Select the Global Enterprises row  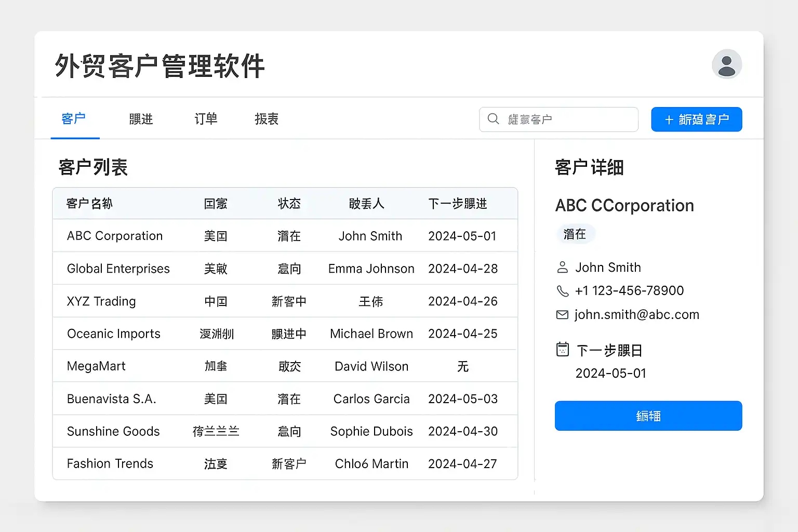(118, 269)
